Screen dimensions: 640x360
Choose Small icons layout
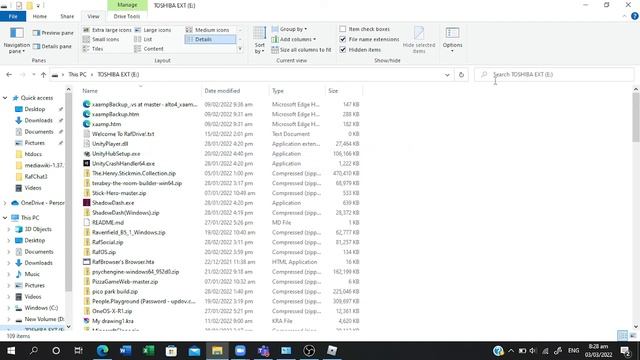click(x=101, y=39)
